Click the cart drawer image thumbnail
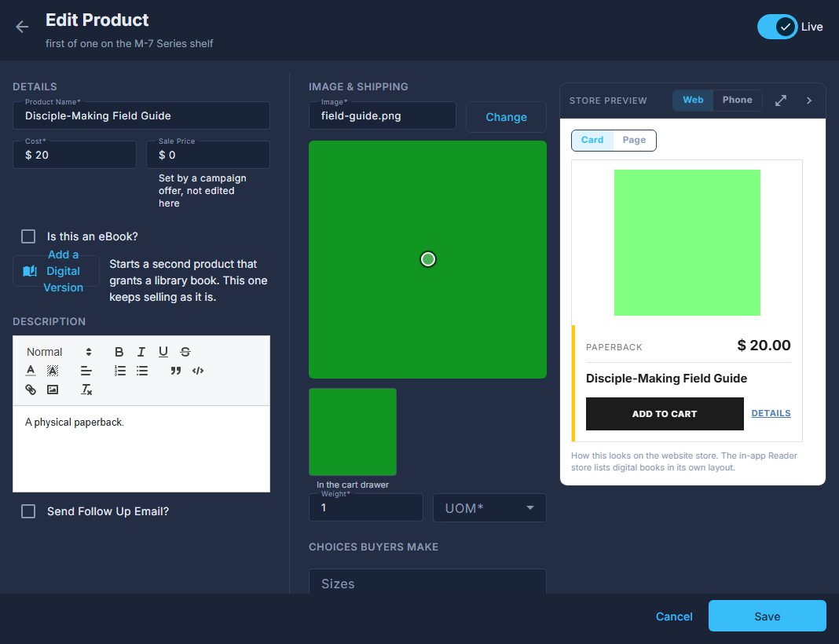 tap(353, 432)
